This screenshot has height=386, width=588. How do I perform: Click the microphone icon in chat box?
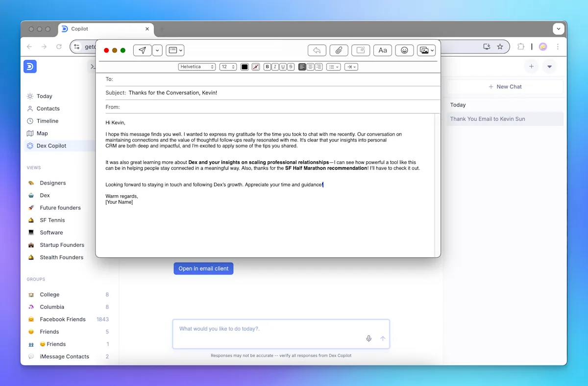point(369,338)
